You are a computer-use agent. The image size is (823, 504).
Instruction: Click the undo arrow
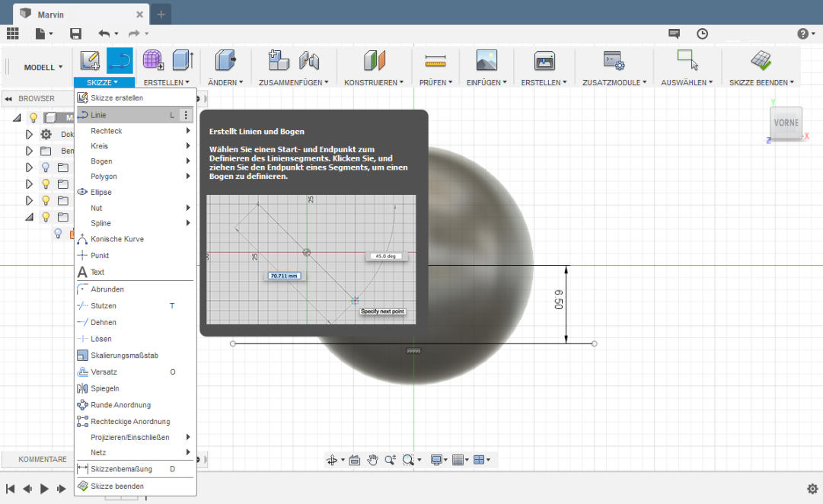click(104, 33)
